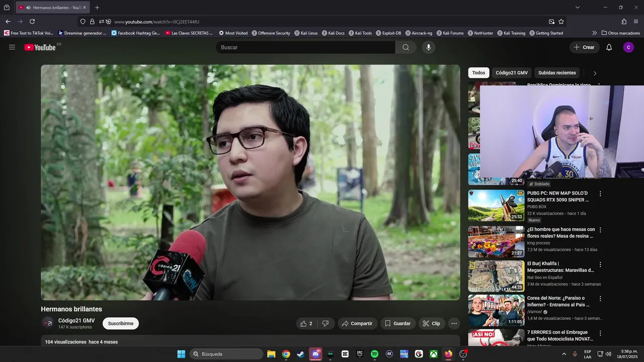Open the Windows Start menu
This screenshot has width=644, height=362.
181,354
